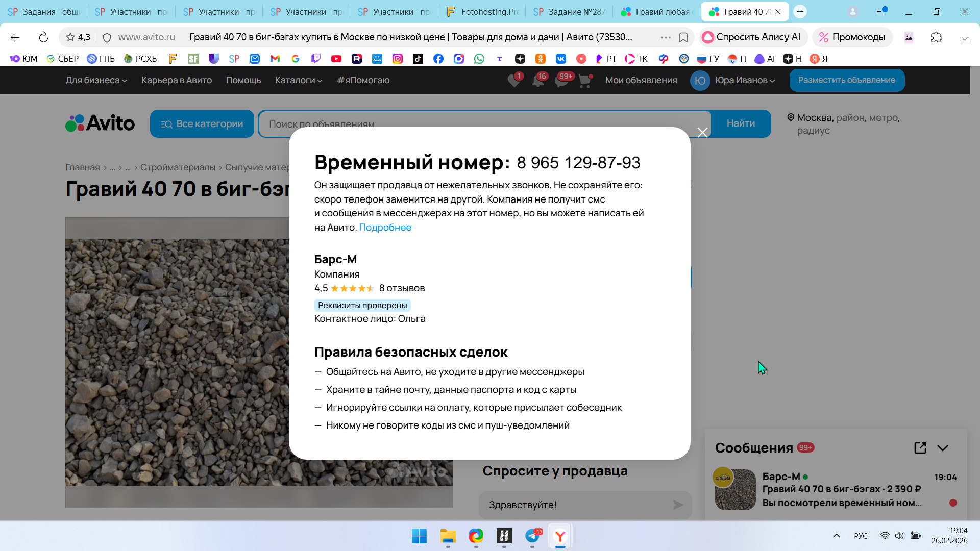Send the message to seller arrow
This screenshot has width=980, height=551.
click(x=678, y=505)
